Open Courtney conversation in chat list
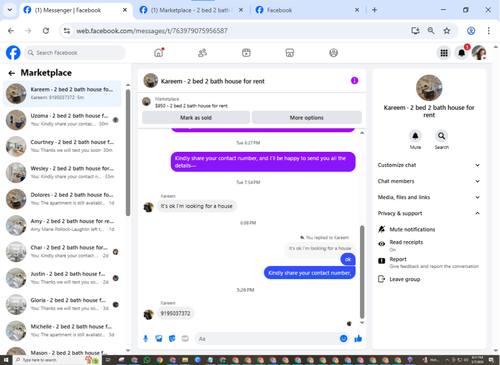 [63, 146]
